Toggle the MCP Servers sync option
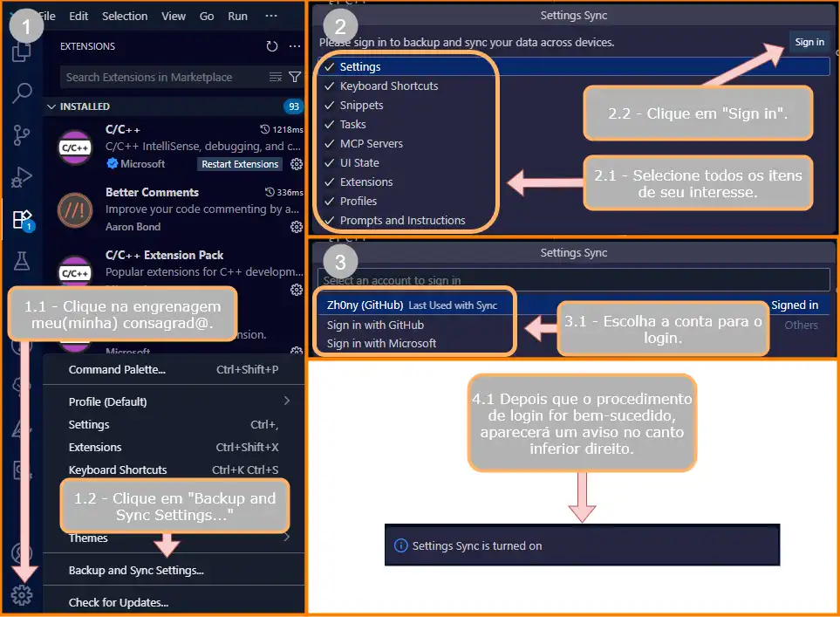The image size is (840, 617). 330,144
